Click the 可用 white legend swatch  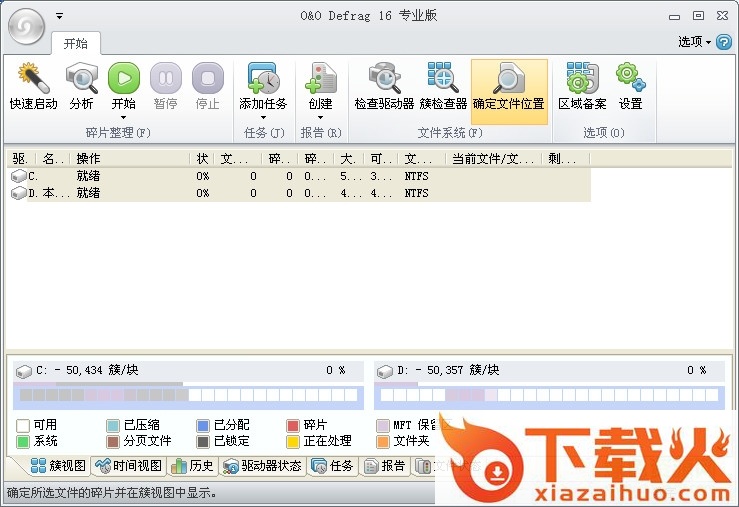(23, 425)
